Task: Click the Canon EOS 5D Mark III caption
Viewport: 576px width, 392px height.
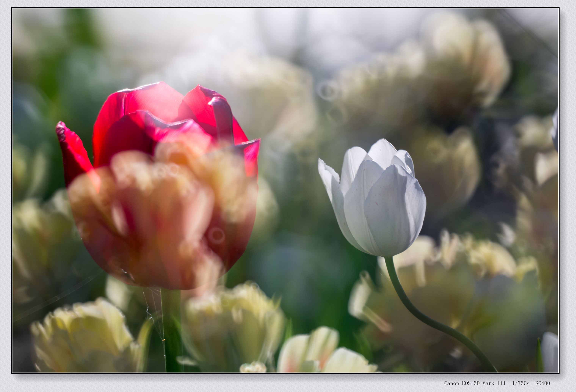Action: tap(475, 383)
